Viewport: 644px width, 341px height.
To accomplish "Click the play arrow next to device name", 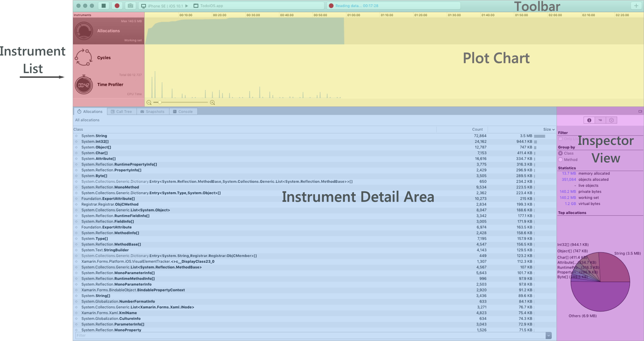I will [187, 6].
